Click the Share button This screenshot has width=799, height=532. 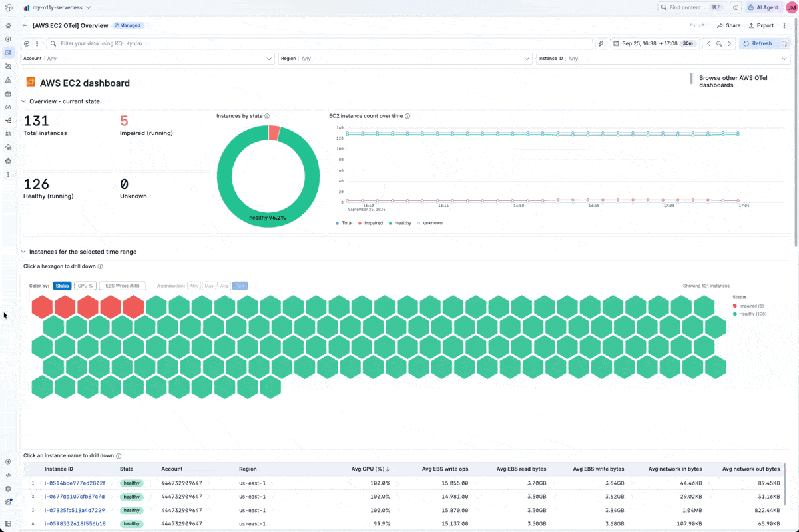[728, 25]
